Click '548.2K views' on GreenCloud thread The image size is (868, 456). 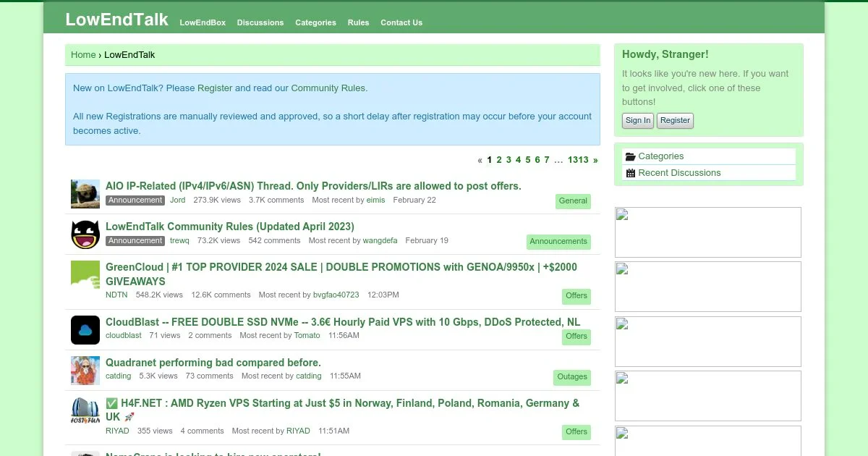pos(159,295)
